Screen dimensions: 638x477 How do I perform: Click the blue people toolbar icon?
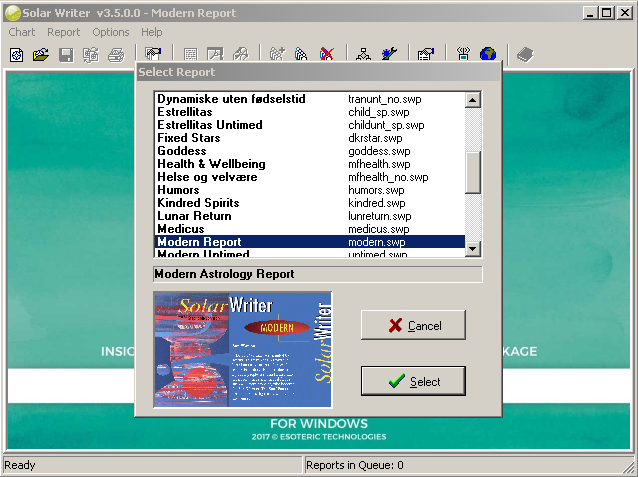click(301, 54)
